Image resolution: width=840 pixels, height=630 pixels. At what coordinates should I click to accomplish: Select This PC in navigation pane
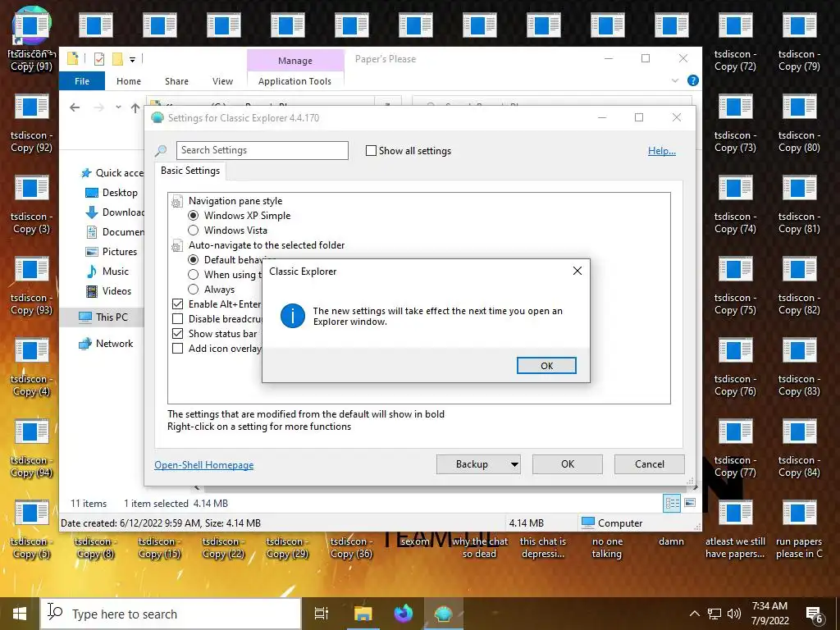pyautogui.click(x=103, y=317)
